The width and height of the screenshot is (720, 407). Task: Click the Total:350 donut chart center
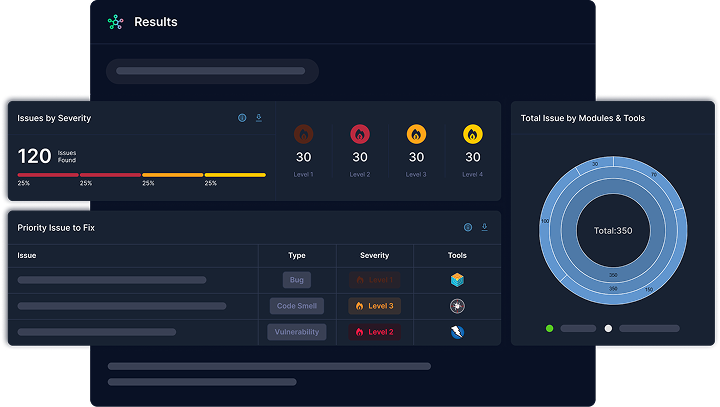click(613, 231)
